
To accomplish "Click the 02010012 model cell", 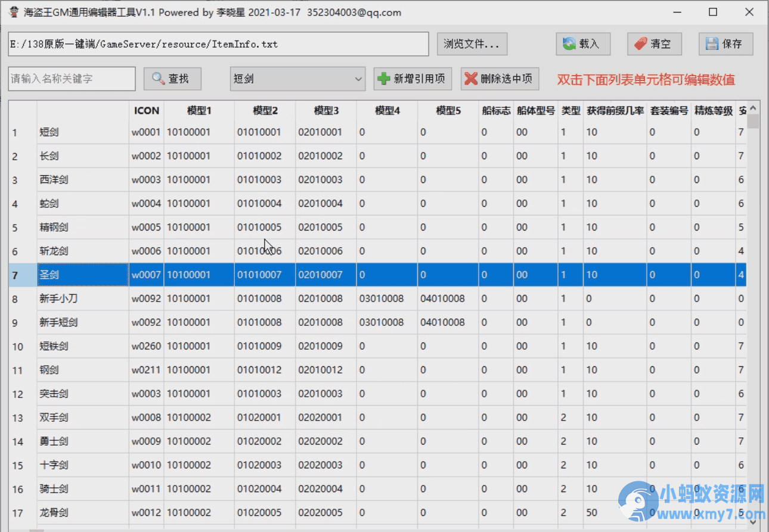I will tap(326, 370).
